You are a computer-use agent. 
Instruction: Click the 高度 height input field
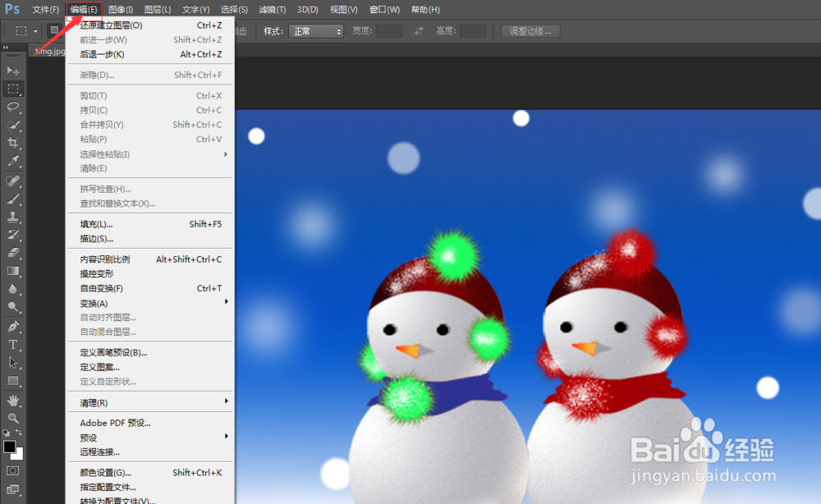(474, 31)
